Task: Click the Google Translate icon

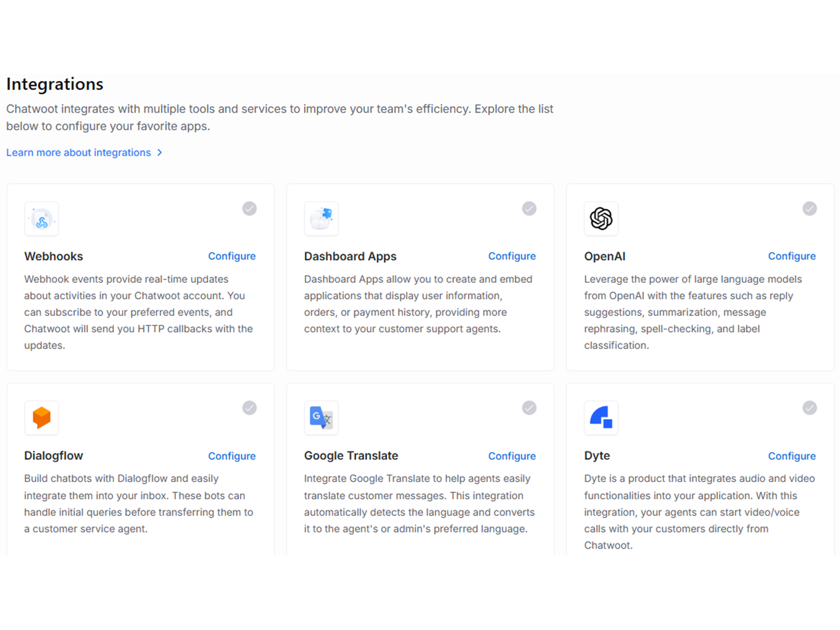Action: tap(321, 418)
